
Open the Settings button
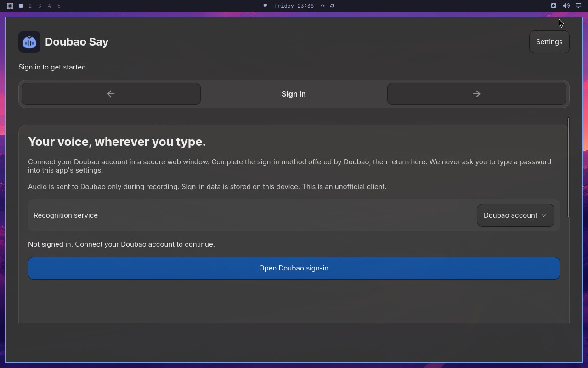click(549, 42)
